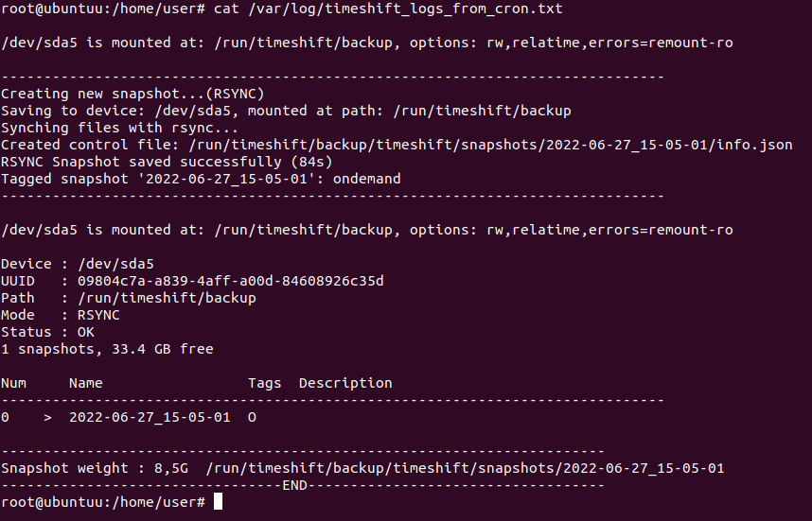The image size is (812, 521).
Task: Click the 'Path : /run/timeshift/backup' line
Action: click(128, 298)
